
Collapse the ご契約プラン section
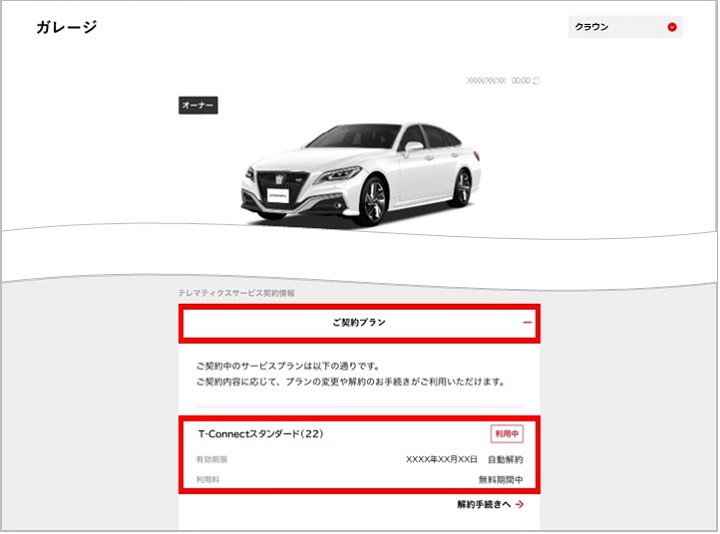(359, 323)
